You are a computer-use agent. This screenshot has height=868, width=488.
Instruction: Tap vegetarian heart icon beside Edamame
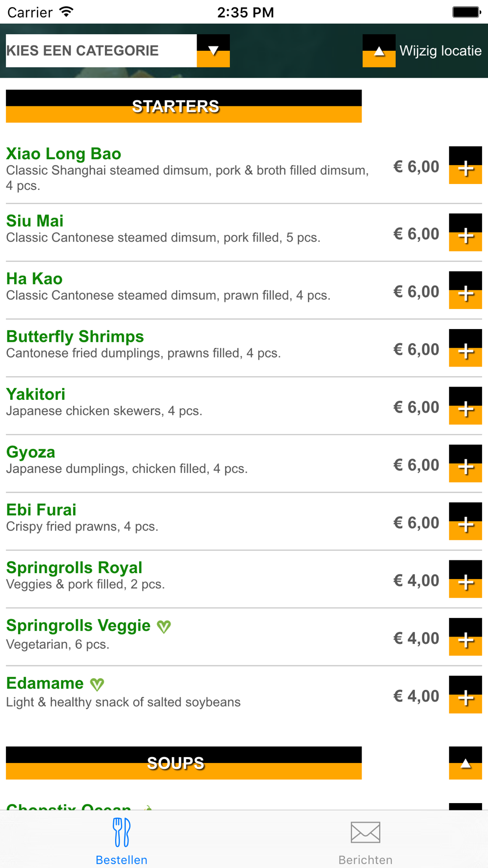click(97, 684)
